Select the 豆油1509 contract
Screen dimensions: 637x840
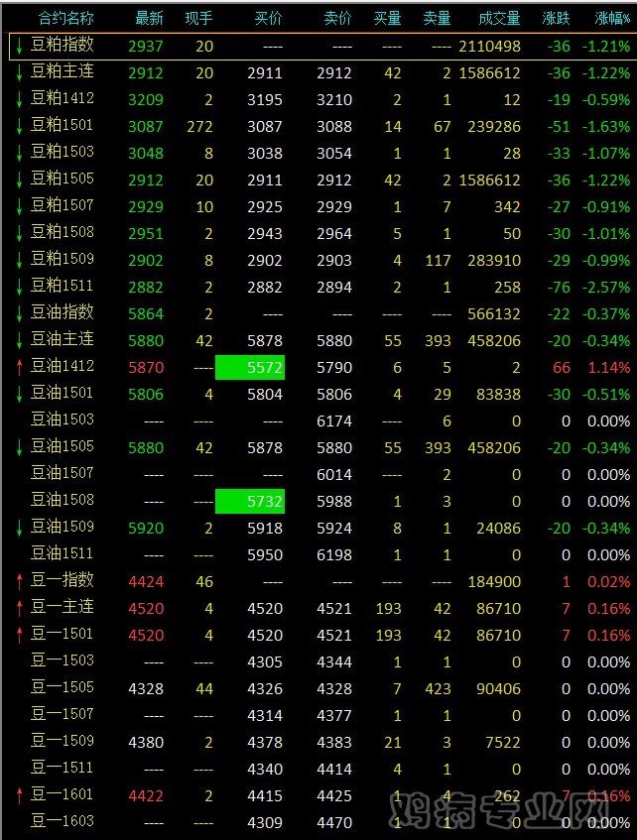tap(63, 528)
